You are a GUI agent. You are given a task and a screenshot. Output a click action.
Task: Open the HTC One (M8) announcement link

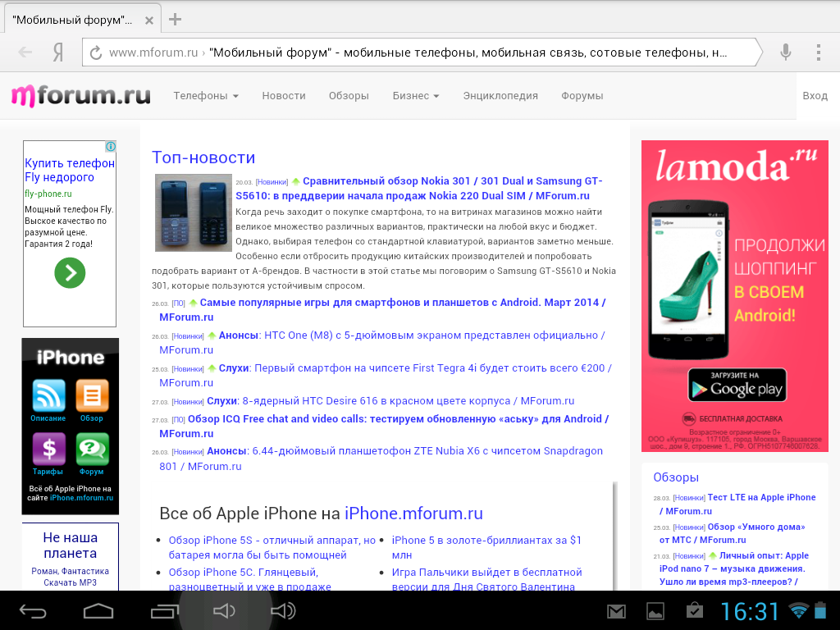382,342
